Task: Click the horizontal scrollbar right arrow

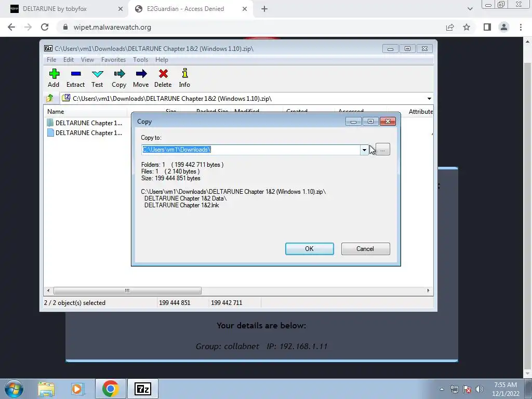Action: pos(428,291)
